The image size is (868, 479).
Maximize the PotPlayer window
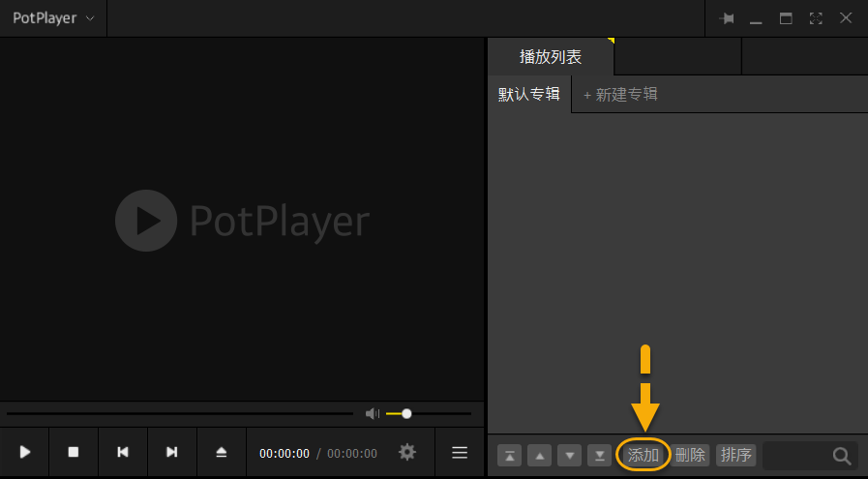(x=786, y=18)
